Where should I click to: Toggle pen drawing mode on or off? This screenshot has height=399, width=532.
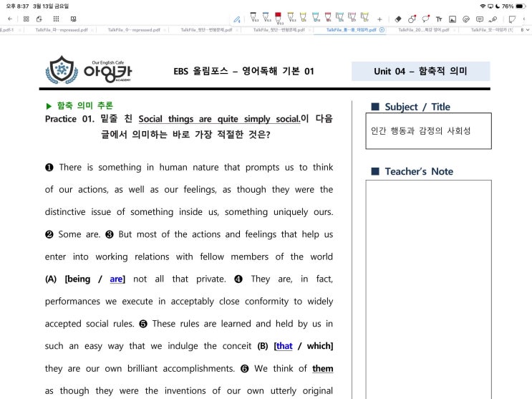point(237,19)
